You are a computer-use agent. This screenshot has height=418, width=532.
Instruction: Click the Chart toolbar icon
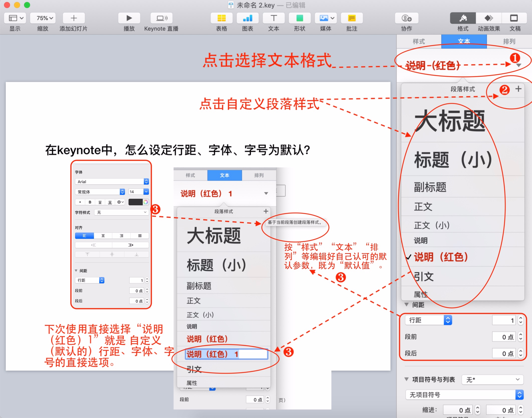point(247,18)
